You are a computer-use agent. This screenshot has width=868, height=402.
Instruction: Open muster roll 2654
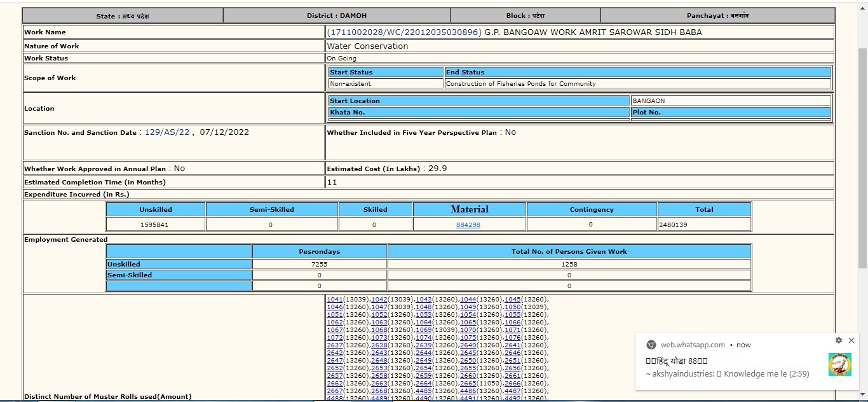point(424,368)
